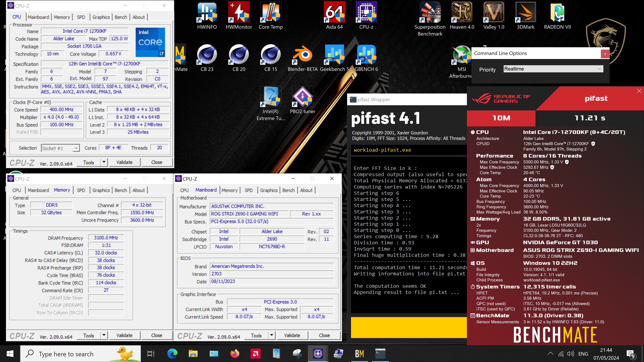Image resolution: width=644 pixels, height=362 pixels.
Task: Open the Geekbench 5 desktop icon
Action: pos(334,58)
